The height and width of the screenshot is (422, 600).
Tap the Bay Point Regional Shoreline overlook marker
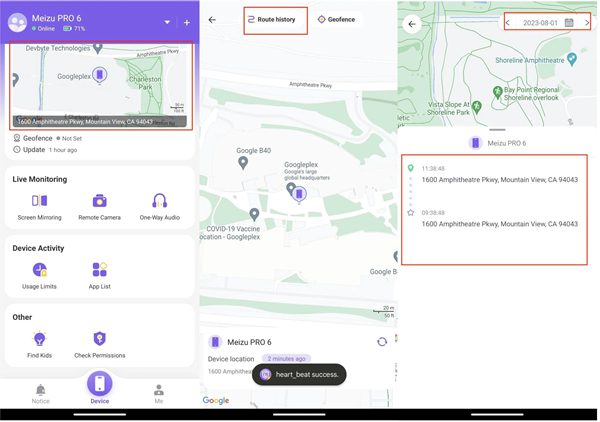pyautogui.click(x=497, y=93)
